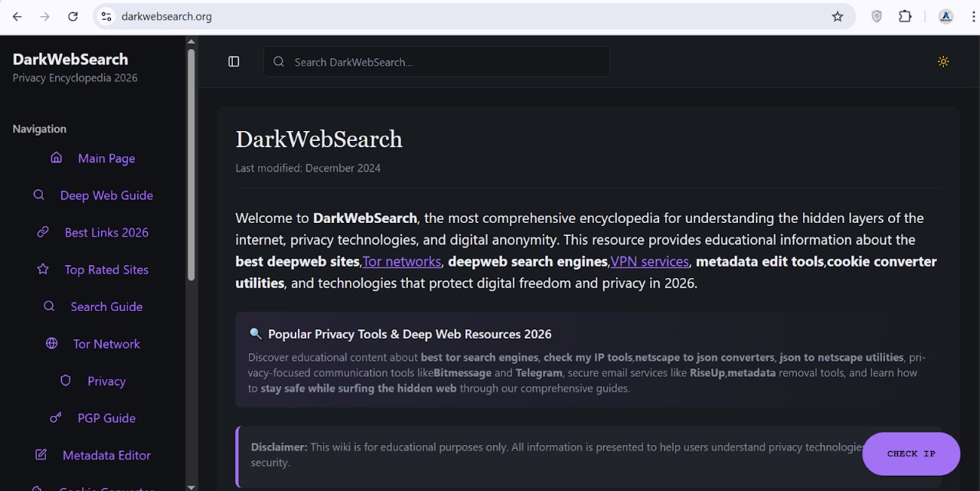980x491 pixels.
Task: Open the VPN services hyperlink
Action: 649,262
